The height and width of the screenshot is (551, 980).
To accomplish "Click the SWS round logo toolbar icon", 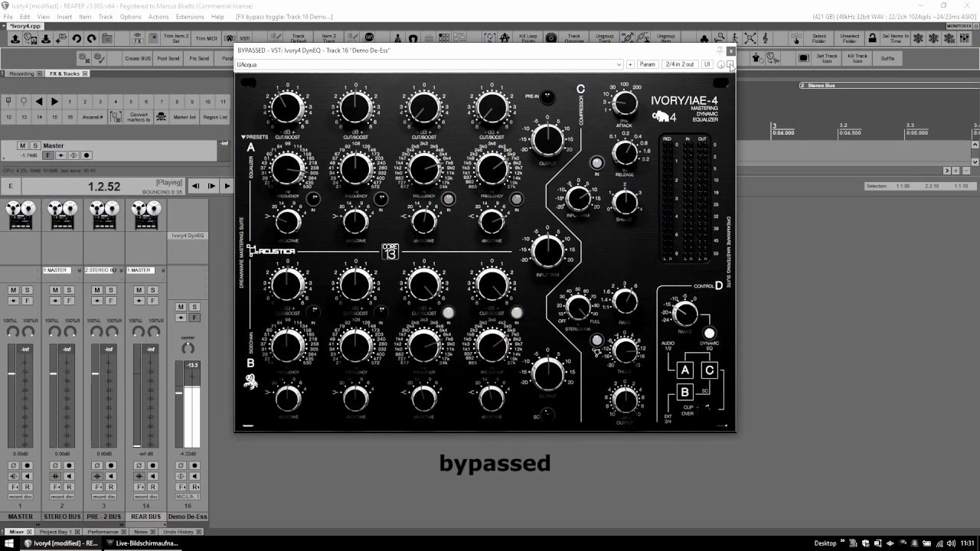I will (x=369, y=37).
